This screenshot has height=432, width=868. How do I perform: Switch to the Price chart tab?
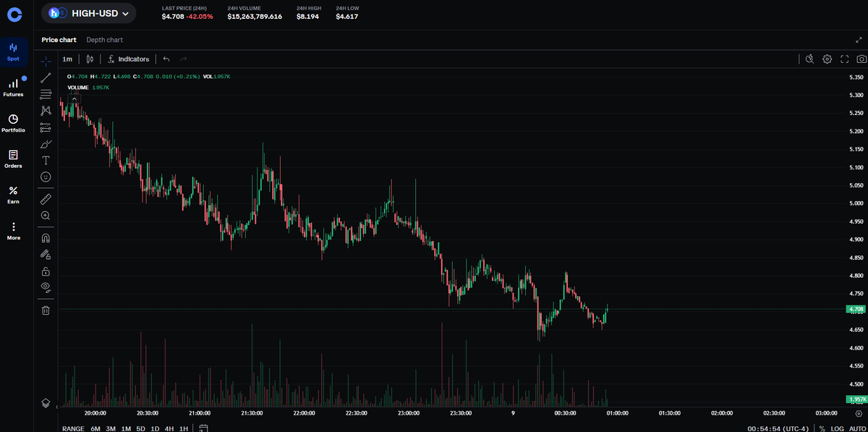(x=59, y=40)
